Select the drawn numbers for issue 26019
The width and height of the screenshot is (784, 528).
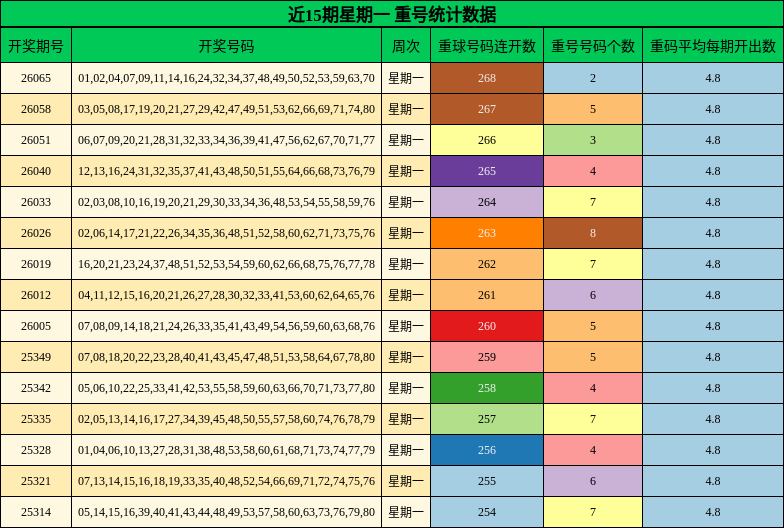(226, 264)
